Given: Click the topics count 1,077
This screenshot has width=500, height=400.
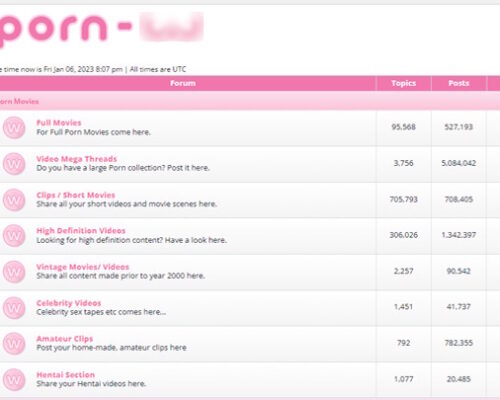Looking at the screenshot, I should point(404,379).
